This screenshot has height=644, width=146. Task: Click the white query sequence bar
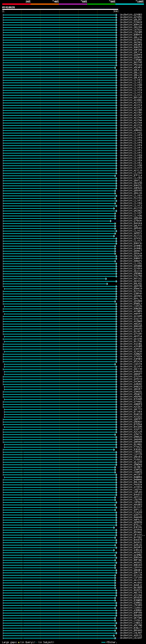[60, 9]
